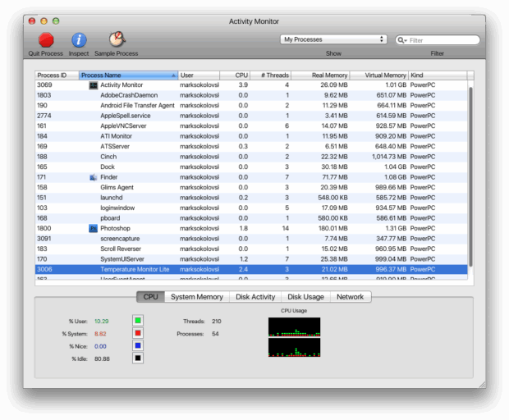Switch to the System Memory tab
This screenshot has height=420, width=509.
196,297
